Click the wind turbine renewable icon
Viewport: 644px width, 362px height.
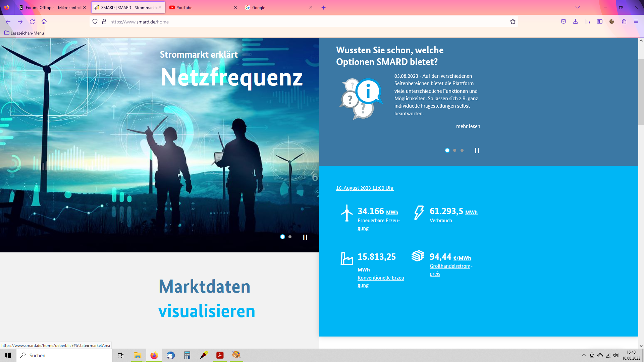347,213
